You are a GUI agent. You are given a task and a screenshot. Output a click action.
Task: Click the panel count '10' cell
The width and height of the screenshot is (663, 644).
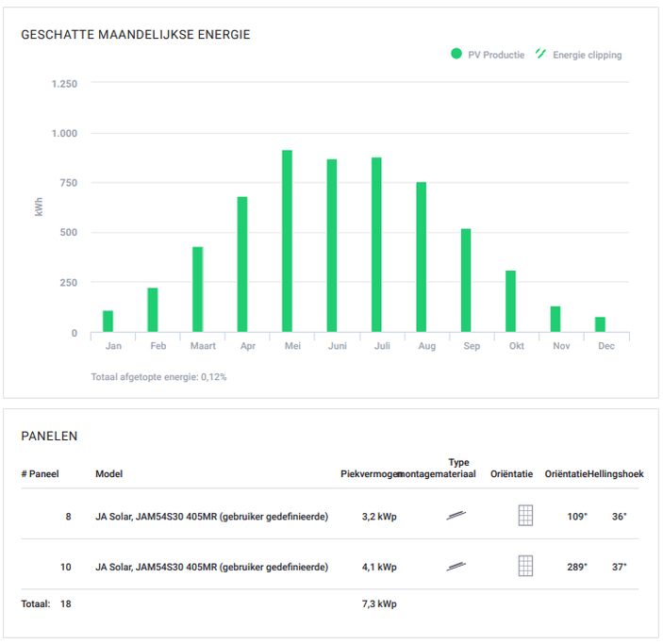(x=65, y=567)
